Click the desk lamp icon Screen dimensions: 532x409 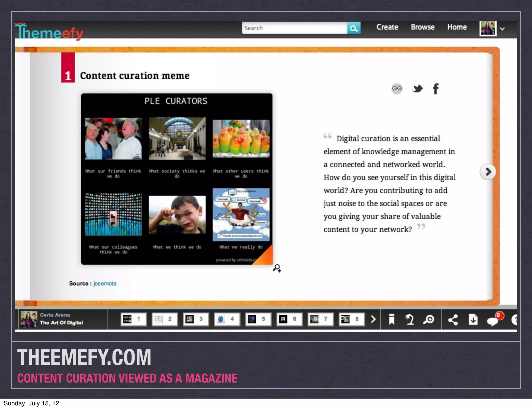pyautogui.click(x=410, y=319)
